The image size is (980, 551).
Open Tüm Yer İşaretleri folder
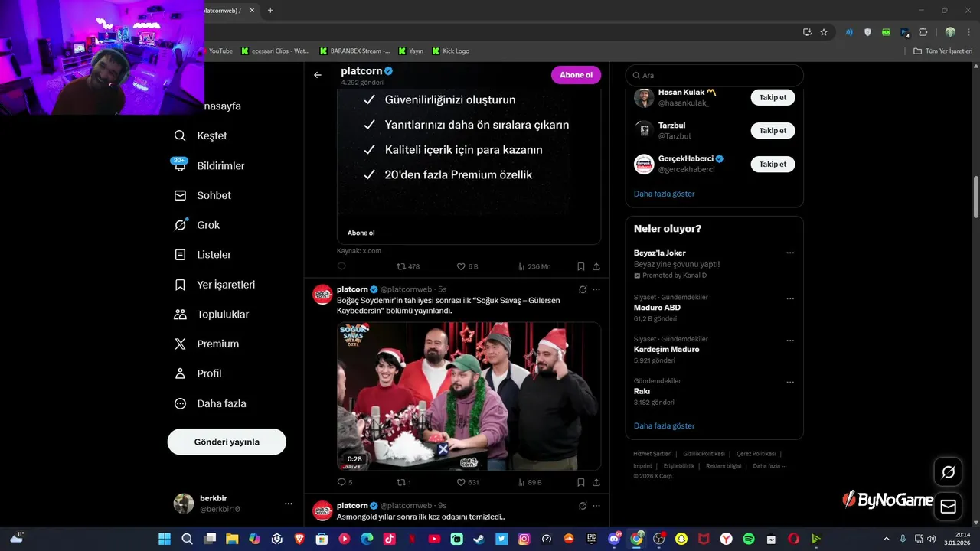(942, 51)
